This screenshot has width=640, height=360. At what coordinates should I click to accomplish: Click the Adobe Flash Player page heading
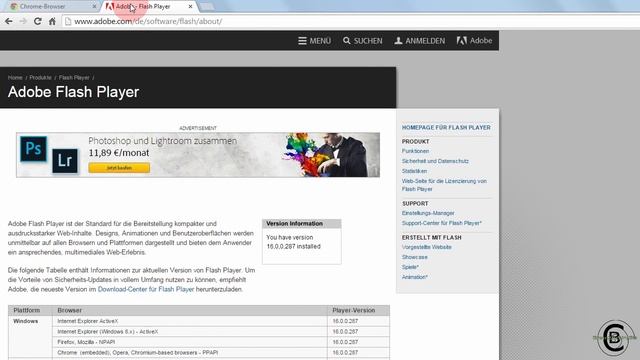(73, 92)
